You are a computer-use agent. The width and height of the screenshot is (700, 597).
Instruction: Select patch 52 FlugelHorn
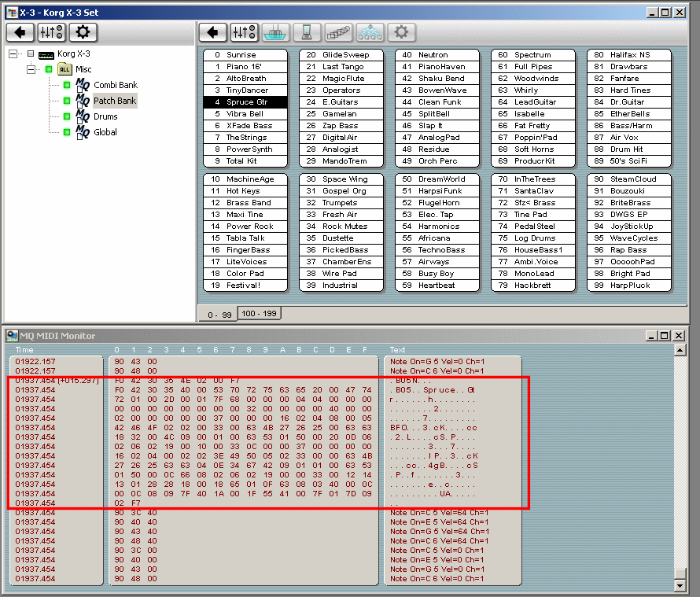pos(437,203)
